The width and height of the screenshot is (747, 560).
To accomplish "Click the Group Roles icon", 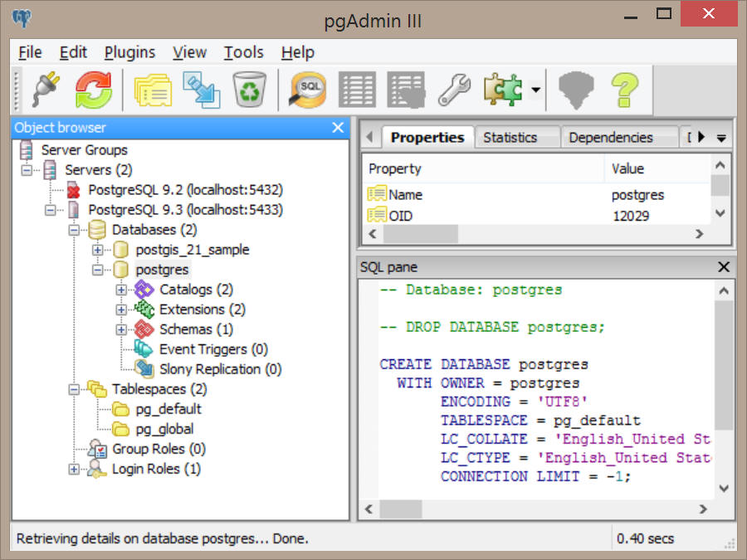I will point(97,449).
